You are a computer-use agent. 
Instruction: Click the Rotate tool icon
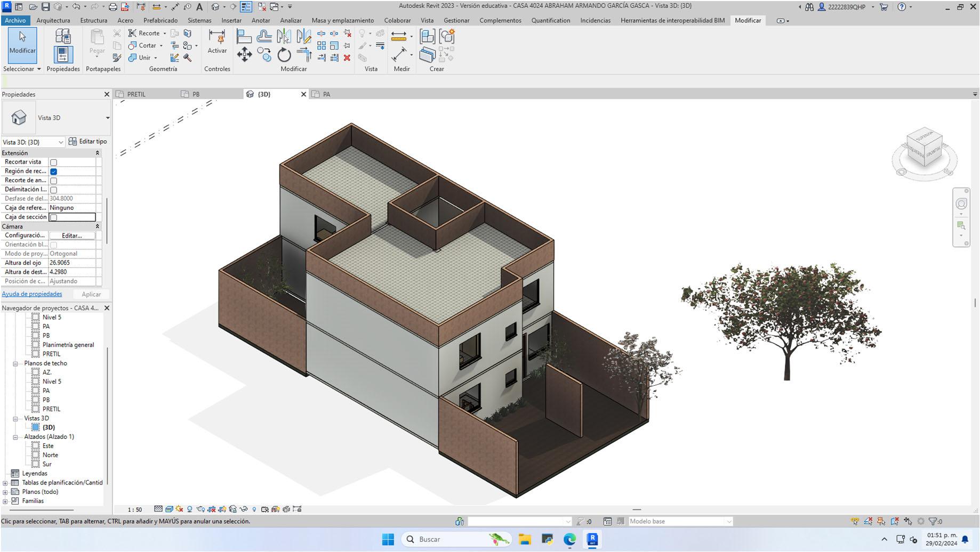[284, 55]
